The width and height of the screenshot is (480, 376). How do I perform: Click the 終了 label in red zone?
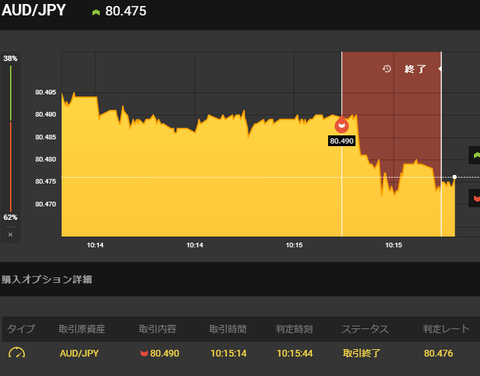[x=415, y=69]
